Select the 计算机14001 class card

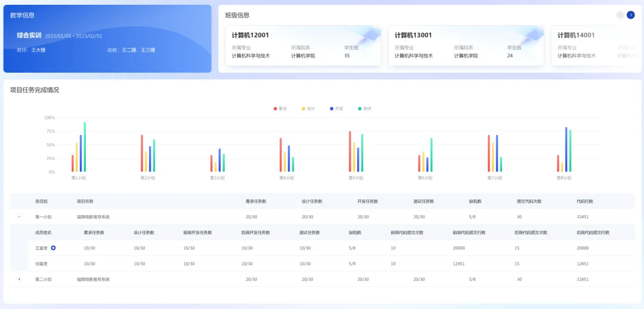point(596,45)
